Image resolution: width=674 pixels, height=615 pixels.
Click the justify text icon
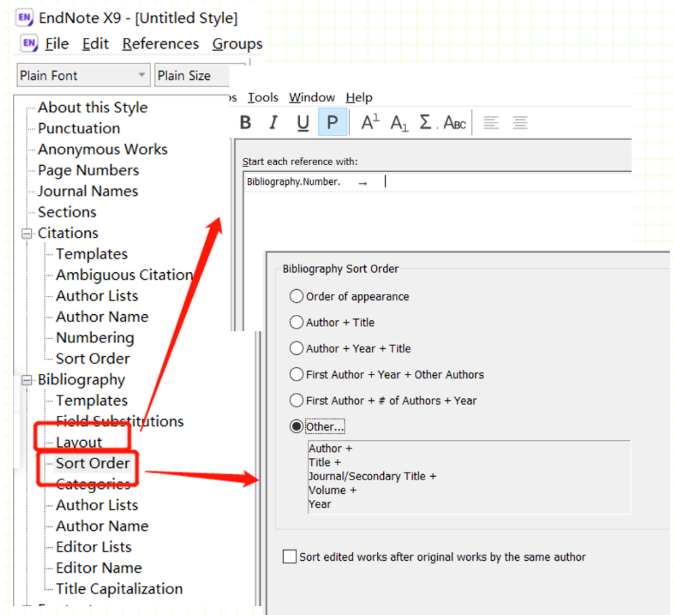[x=520, y=123]
